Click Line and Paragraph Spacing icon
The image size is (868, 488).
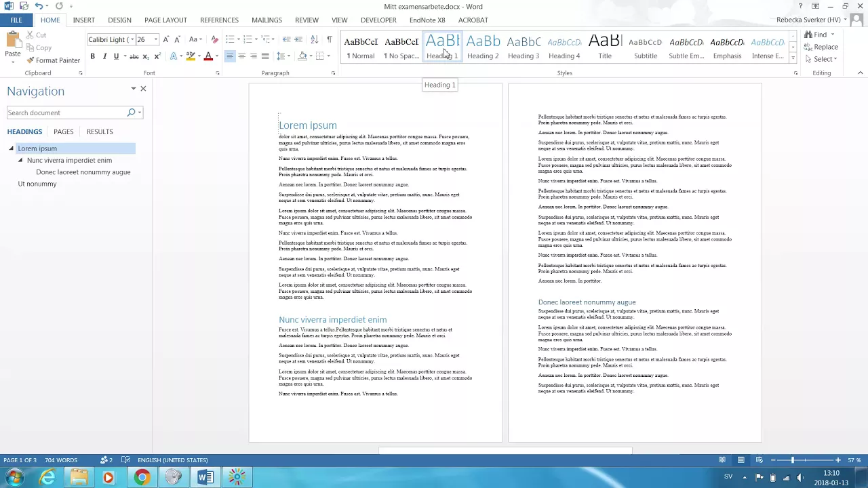[281, 56]
